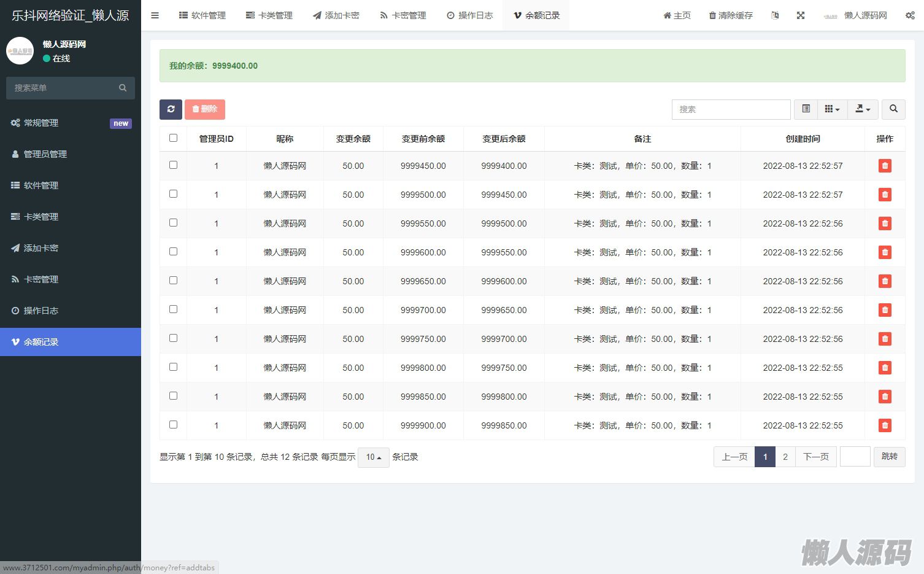
Task: Open the settings gears icon at top right
Action: [x=910, y=15]
